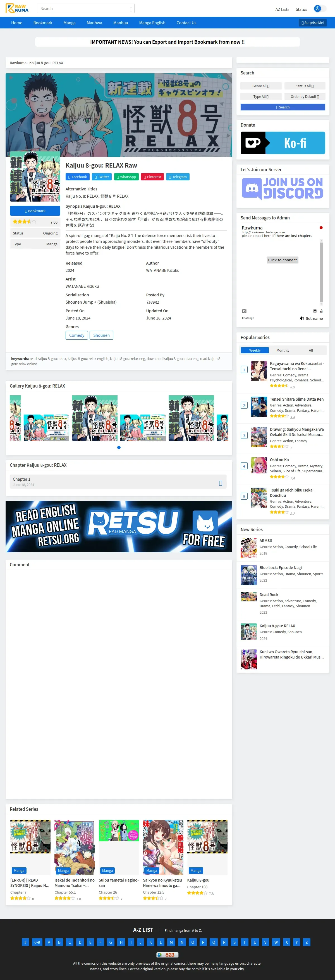This screenshot has height=980, width=335.
Task: Click the Bookmark button
Action: click(x=35, y=211)
